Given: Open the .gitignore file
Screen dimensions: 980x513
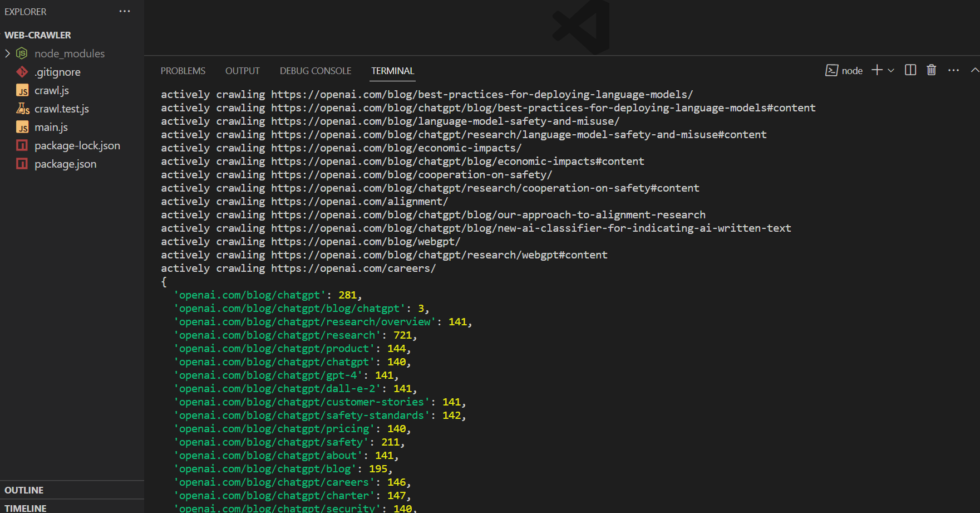Looking at the screenshot, I should point(57,72).
